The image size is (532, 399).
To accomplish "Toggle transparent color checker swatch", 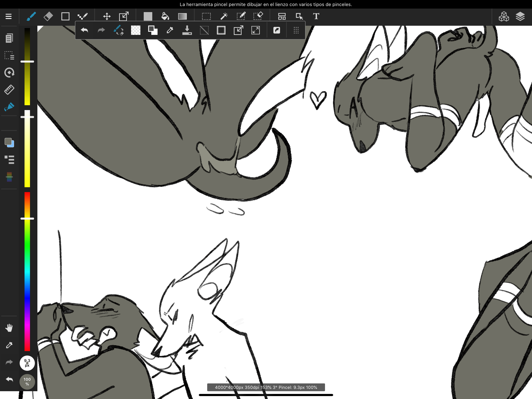I will (136, 30).
